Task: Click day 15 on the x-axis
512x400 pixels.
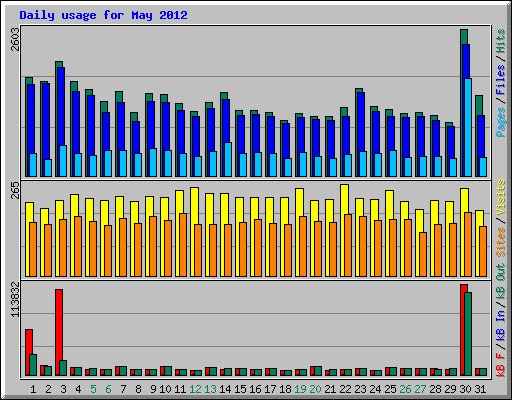Action: [240, 389]
